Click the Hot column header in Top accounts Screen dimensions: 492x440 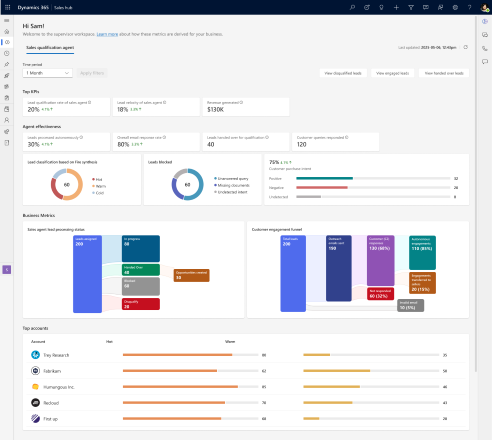click(109, 342)
